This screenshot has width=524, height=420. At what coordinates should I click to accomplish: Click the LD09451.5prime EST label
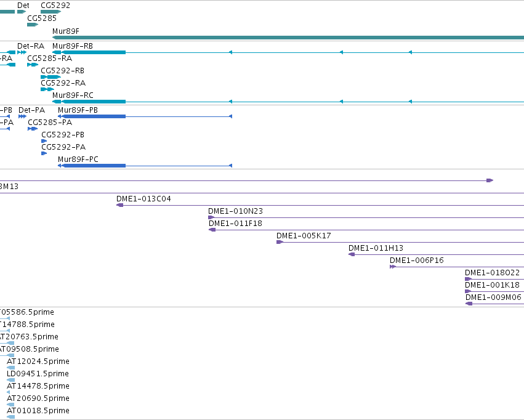[x=38, y=374]
